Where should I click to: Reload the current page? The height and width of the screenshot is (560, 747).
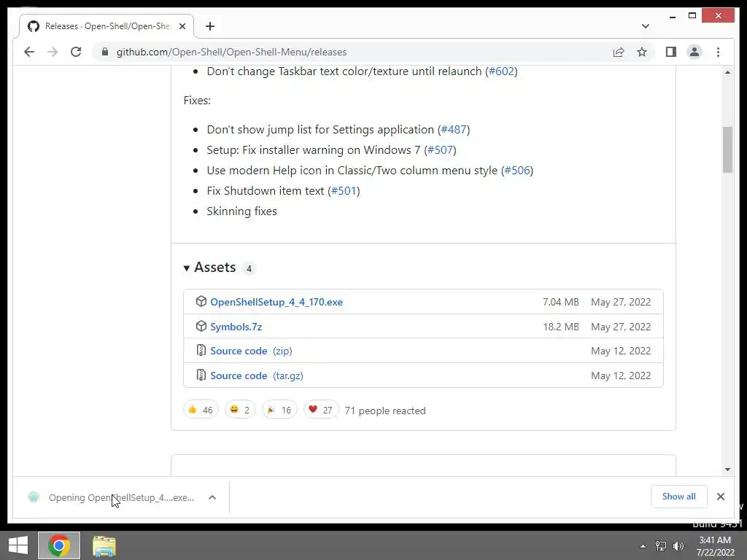(x=76, y=52)
